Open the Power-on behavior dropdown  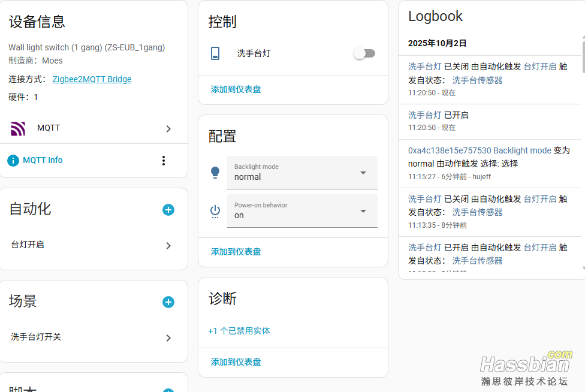[x=302, y=211]
